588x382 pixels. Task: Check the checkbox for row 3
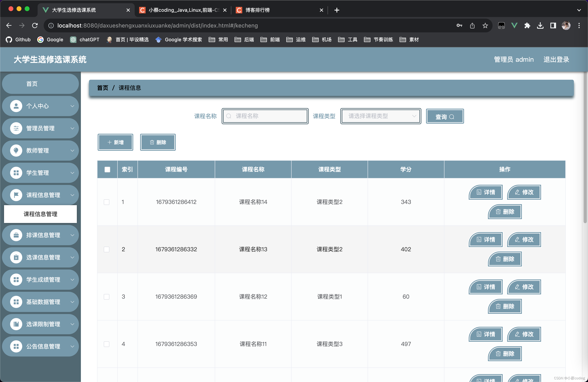point(107,296)
